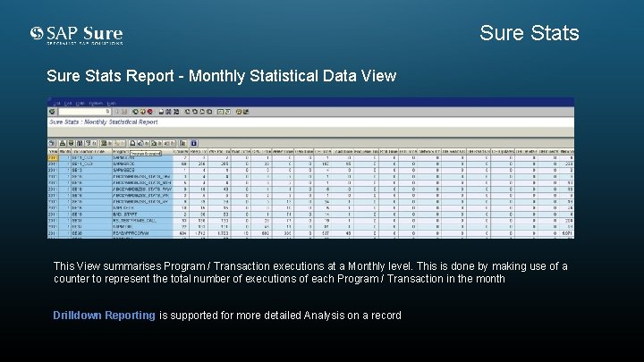Click program cell RSABAPPROGRAM
The width and height of the screenshot is (644, 362).
(x=131, y=233)
